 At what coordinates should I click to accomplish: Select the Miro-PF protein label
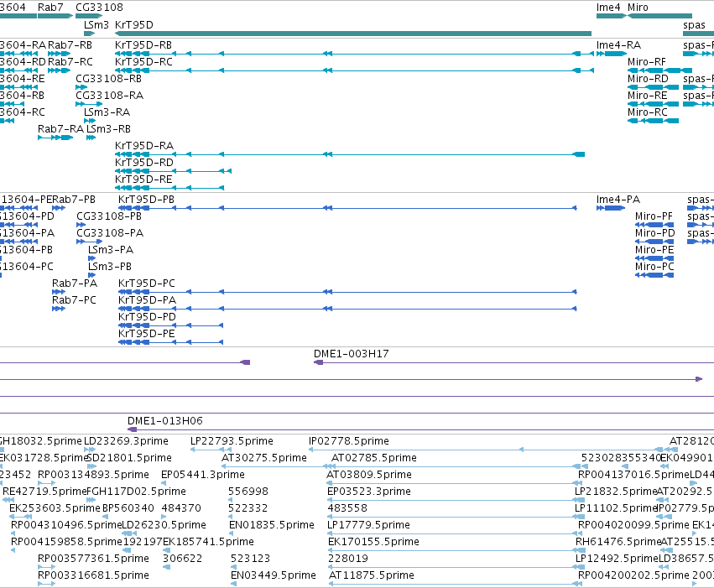click(654, 216)
